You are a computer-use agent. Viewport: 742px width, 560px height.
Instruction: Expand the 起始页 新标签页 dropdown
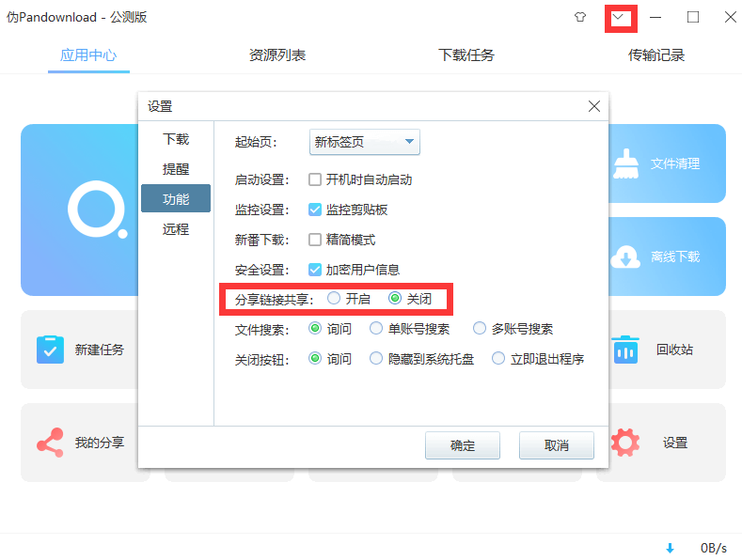pyautogui.click(x=409, y=143)
